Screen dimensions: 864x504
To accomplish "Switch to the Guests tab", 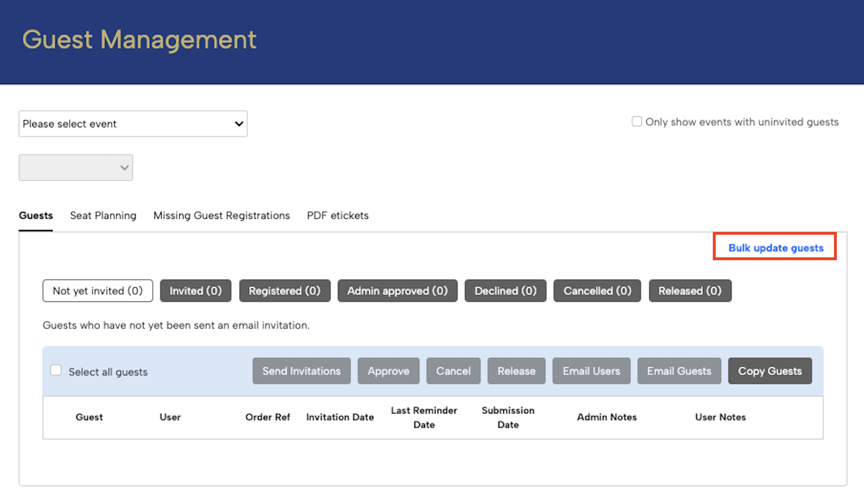I will click(x=36, y=216).
